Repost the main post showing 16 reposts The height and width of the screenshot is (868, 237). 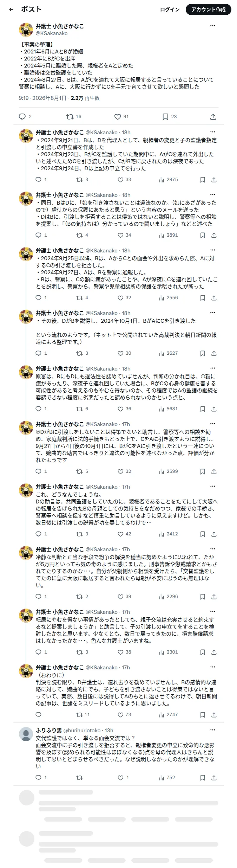73,117
